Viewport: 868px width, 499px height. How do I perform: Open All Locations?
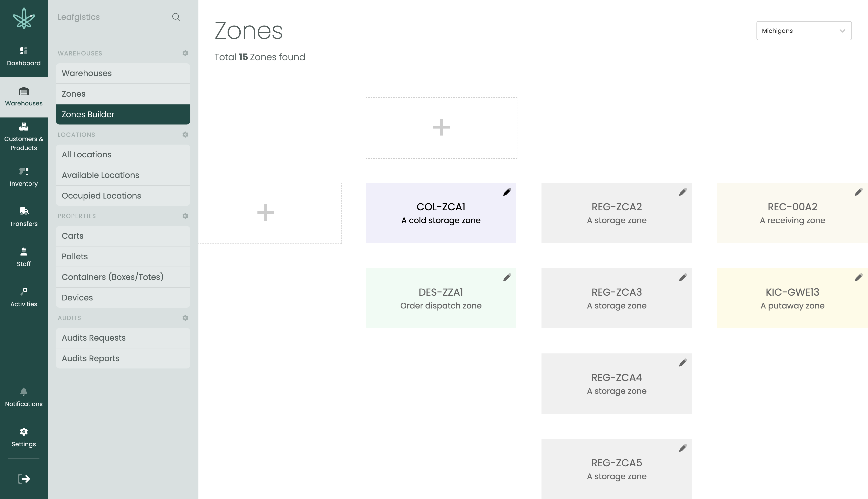[x=123, y=155]
